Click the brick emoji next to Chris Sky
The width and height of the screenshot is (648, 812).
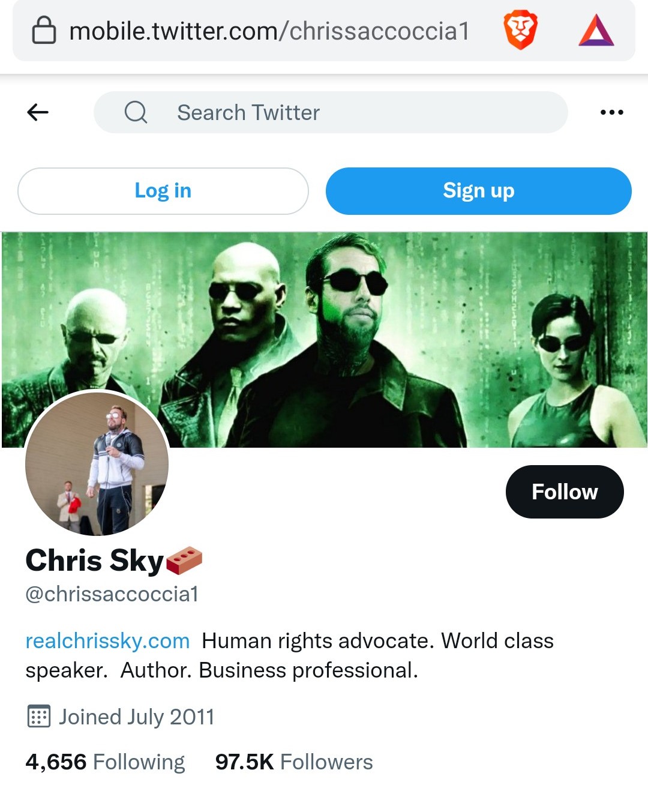click(184, 561)
